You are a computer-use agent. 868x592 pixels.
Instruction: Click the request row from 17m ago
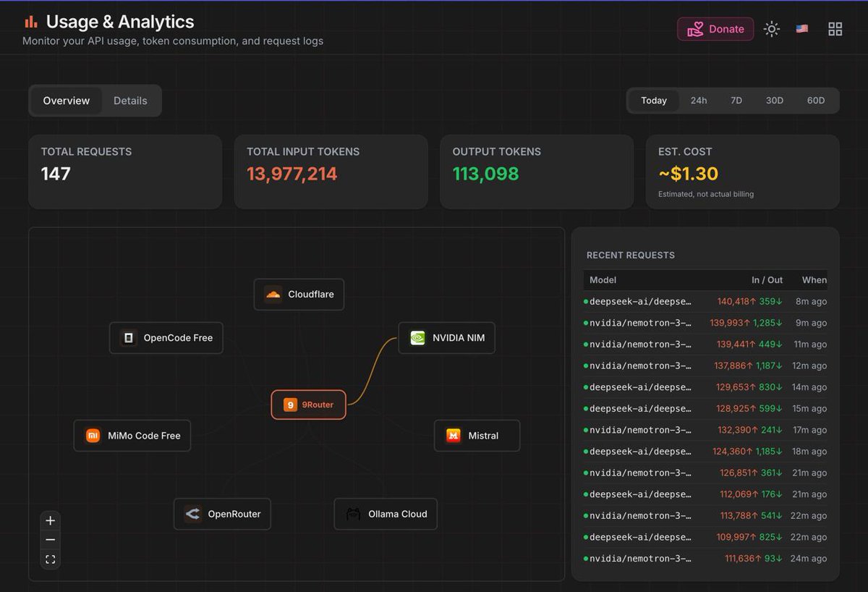point(705,430)
